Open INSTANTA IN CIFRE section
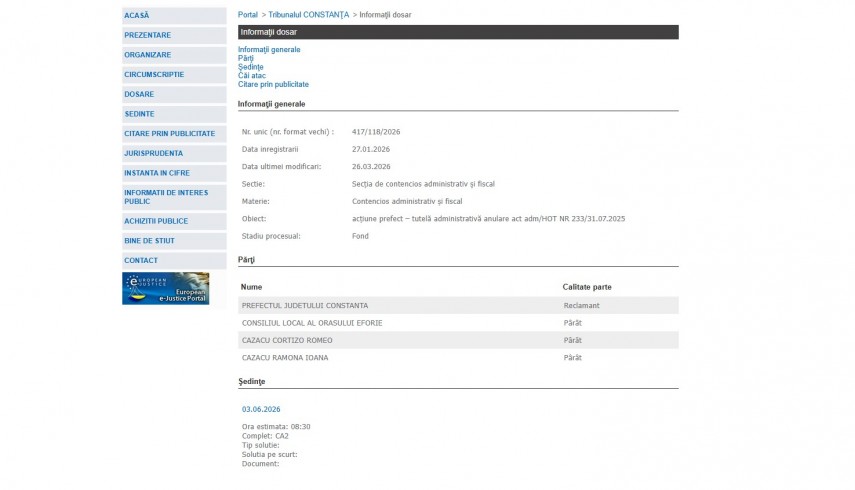The height and width of the screenshot is (490, 855). [x=156, y=173]
